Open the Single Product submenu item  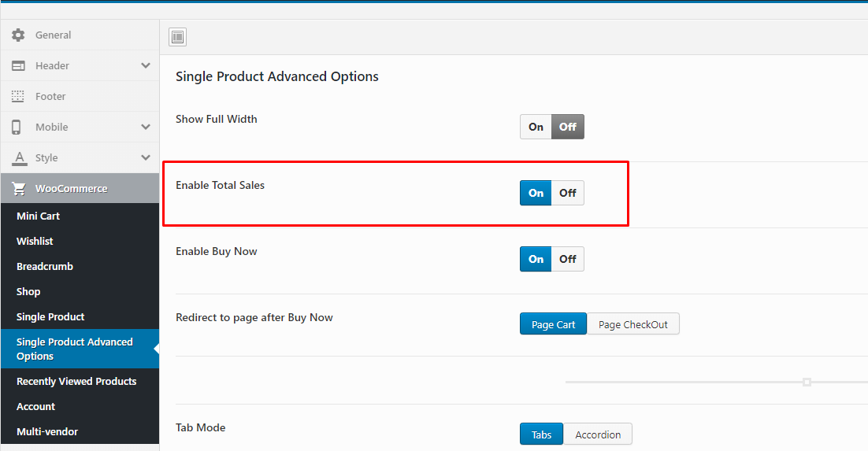pos(80,317)
